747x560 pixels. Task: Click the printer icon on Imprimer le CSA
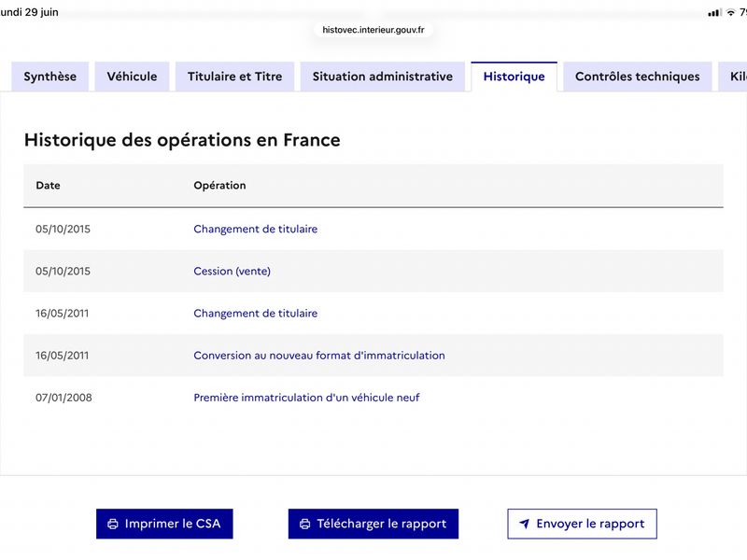113,524
